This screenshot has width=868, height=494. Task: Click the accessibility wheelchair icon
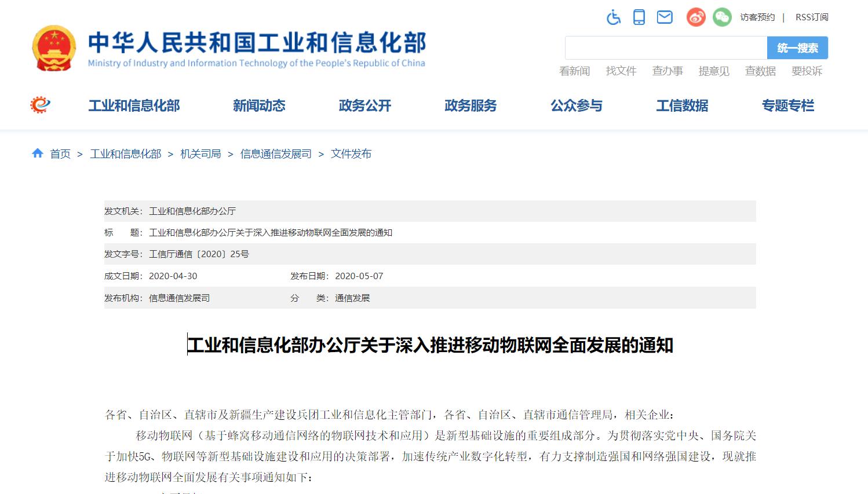[613, 17]
